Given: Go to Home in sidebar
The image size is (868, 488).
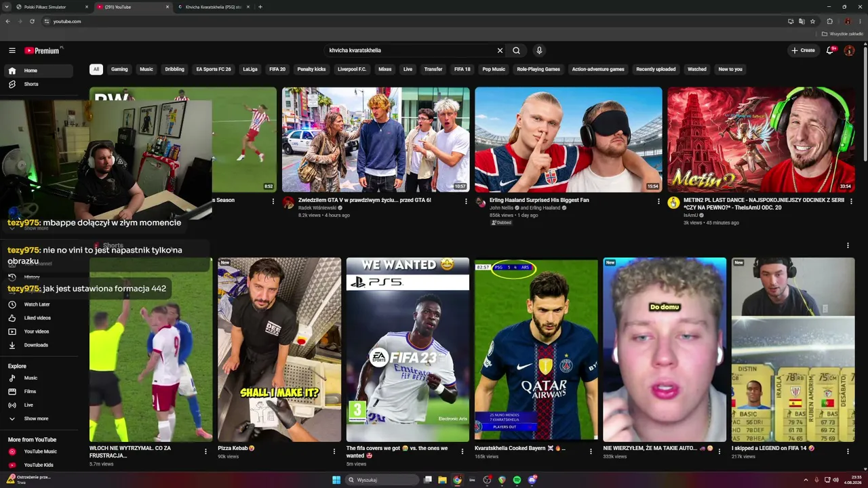Looking at the screenshot, I should (x=39, y=70).
